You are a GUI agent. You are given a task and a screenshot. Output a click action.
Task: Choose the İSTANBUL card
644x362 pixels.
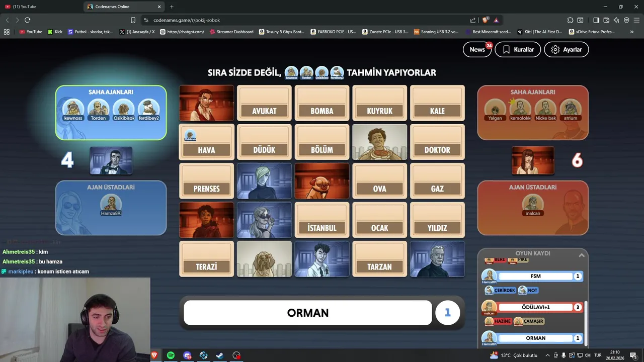point(322,220)
